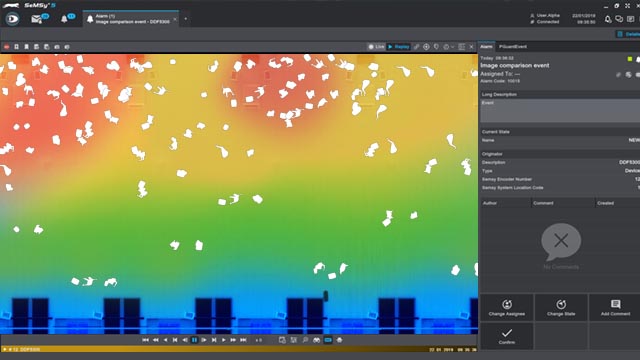Click the green alarm status indicator
Viewport: 640px width, 360px height.
click(x=630, y=59)
